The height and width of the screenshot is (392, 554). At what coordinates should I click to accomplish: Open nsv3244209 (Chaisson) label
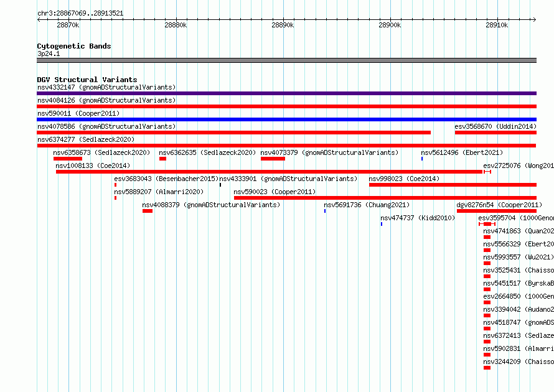[519, 362]
